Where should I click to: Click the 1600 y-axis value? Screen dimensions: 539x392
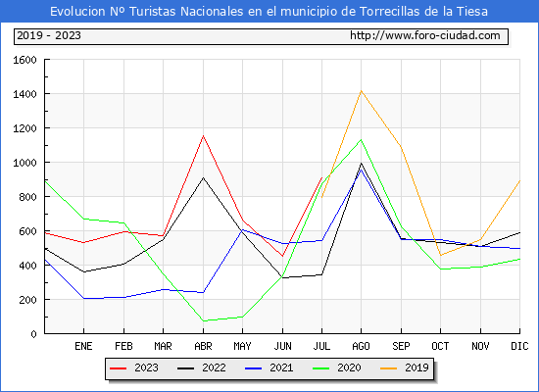24,60
